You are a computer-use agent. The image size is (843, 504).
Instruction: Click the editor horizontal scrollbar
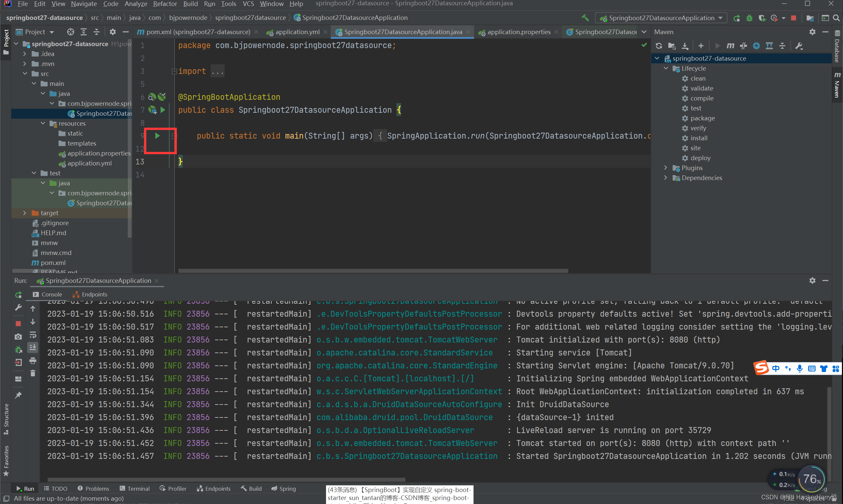(x=373, y=271)
